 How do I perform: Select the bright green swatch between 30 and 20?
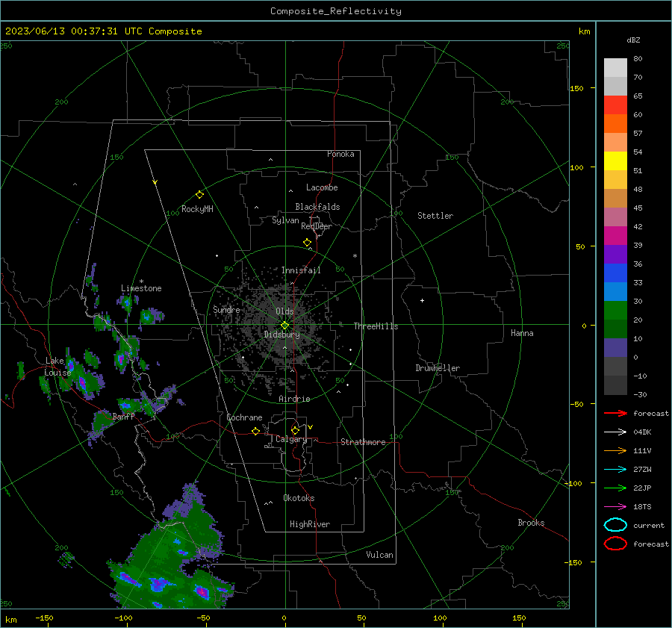tap(615, 311)
